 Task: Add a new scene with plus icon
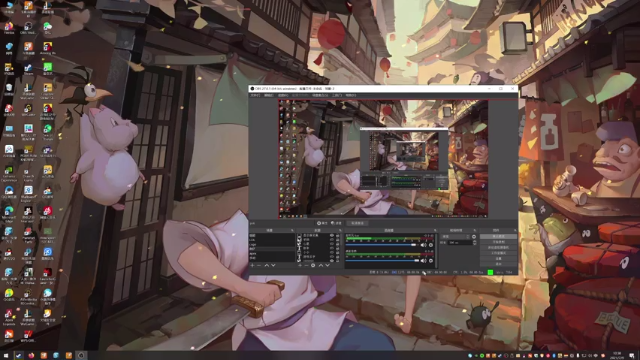pos(252,265)
